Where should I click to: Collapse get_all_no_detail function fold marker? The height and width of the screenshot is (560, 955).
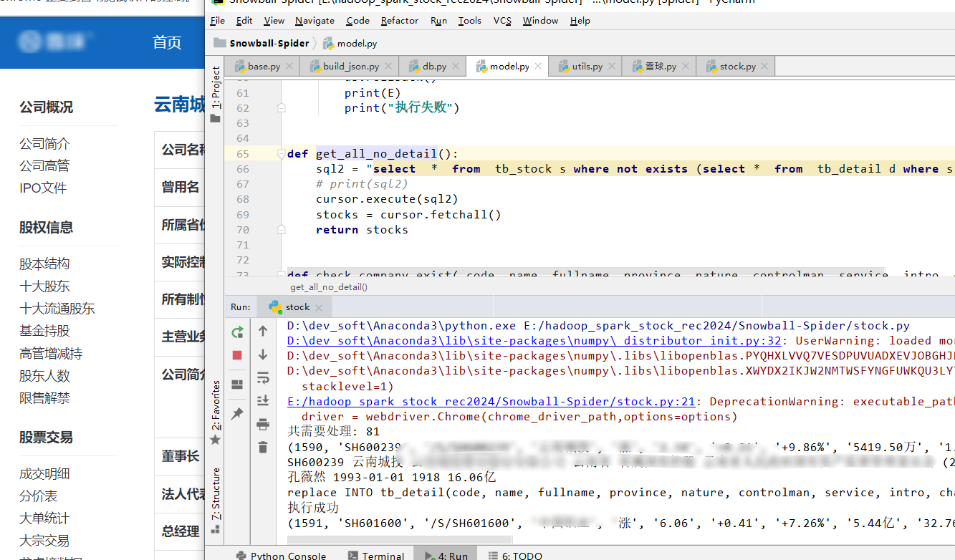tap(281, 153)
